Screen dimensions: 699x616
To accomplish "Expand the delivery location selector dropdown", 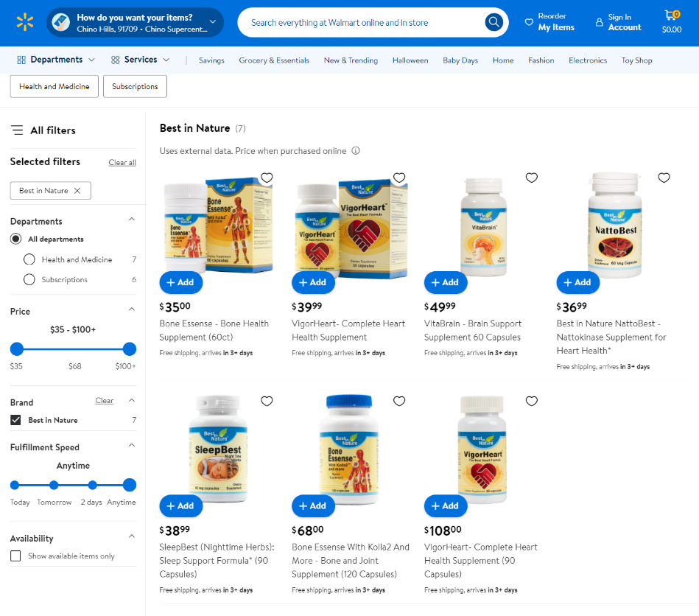I will [x=213, y=22].
